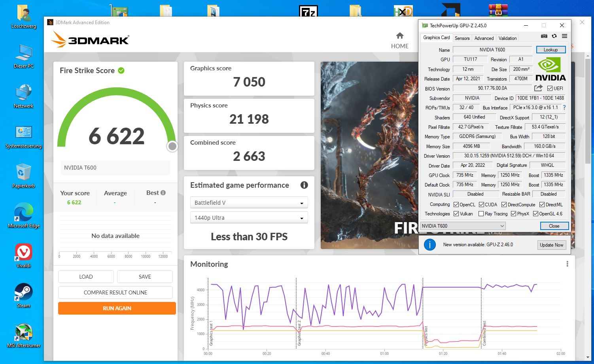This screenshot has height=364, width=594.
Task: Click the Fire Strike preview image
Action: tap(370, 155)
